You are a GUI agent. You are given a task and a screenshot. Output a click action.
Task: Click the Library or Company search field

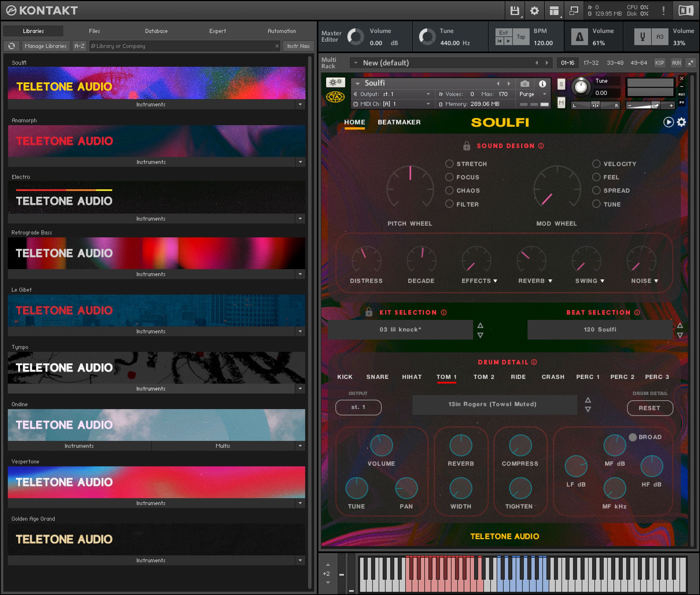point(182,46)
